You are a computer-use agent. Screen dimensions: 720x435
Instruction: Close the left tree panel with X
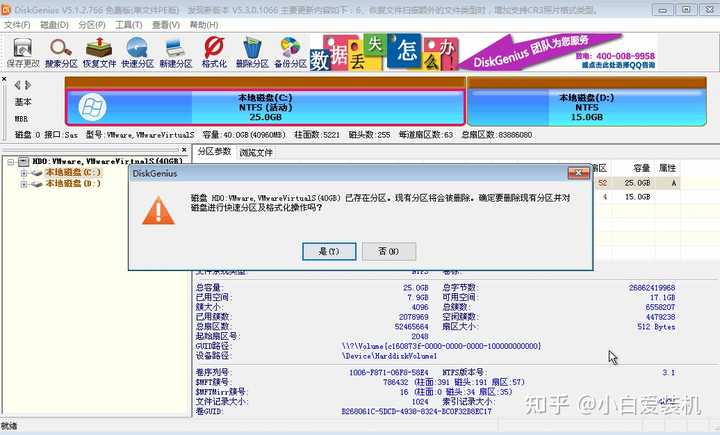(184, 150)
